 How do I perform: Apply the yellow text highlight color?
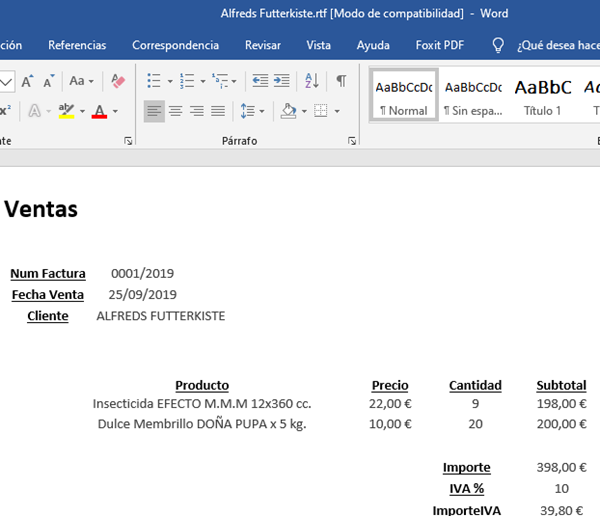(66, 111)
